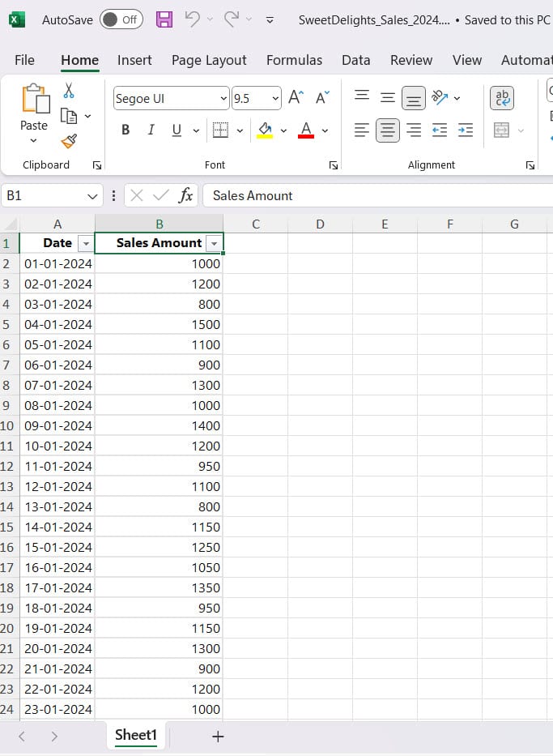Image resolution: width=553 pixels, height=756 pixels.
Task: Click the Name Box showing B1
Action: tap(52, 195)
